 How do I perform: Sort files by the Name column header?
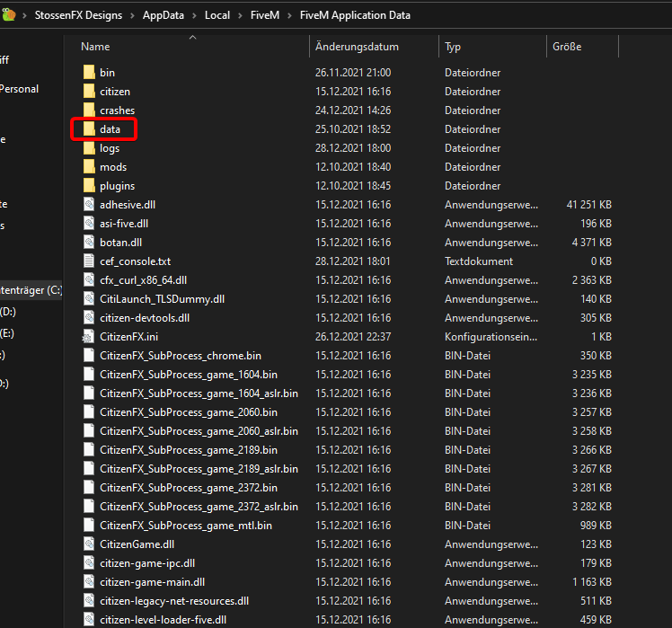95,47
